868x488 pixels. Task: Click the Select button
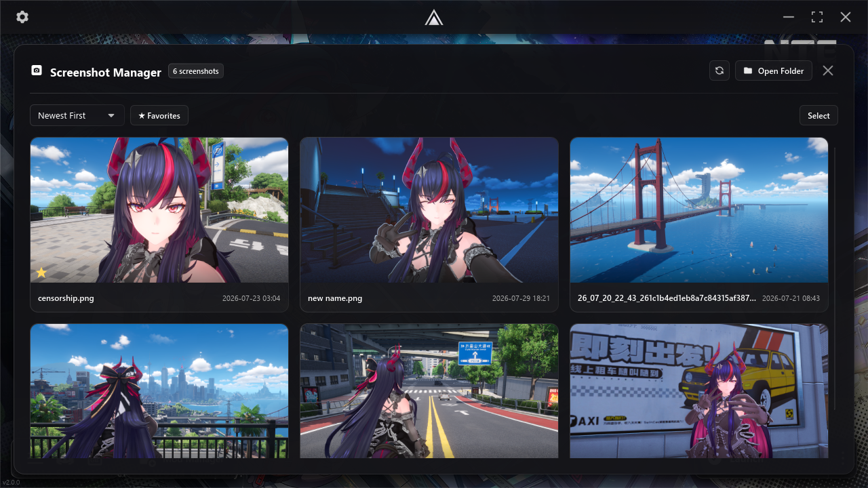pos(818,115)
